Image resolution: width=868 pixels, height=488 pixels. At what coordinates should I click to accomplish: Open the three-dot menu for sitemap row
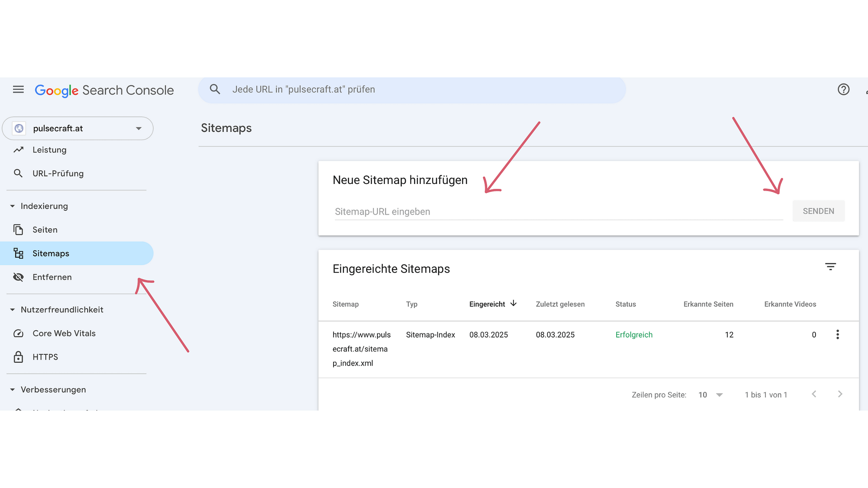point(837,334)
